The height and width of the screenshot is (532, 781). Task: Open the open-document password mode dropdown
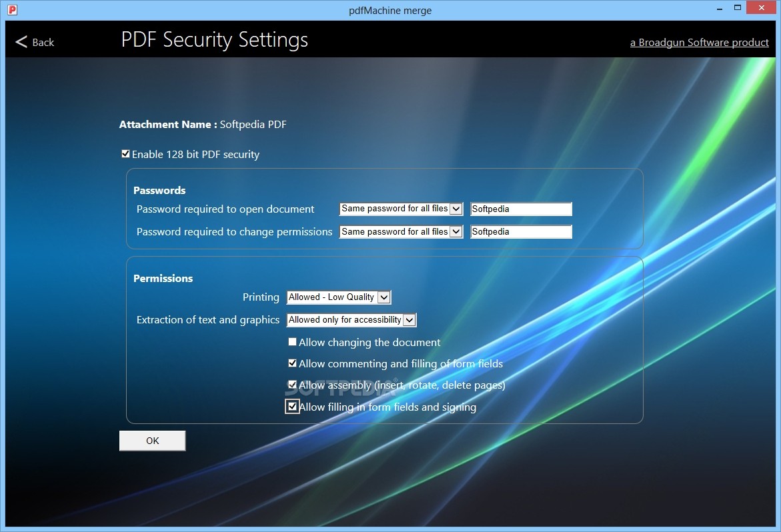[401, 209]
